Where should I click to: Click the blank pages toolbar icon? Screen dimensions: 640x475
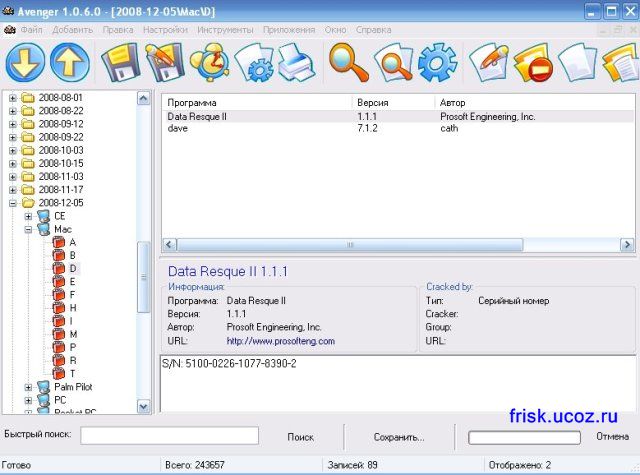[578, 62]
